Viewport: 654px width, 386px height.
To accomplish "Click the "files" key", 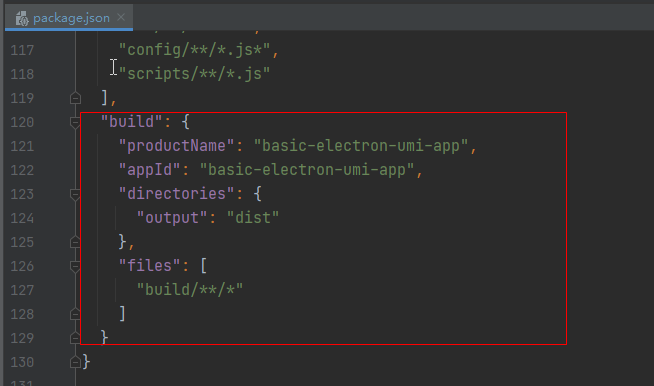I will [149, 266].
